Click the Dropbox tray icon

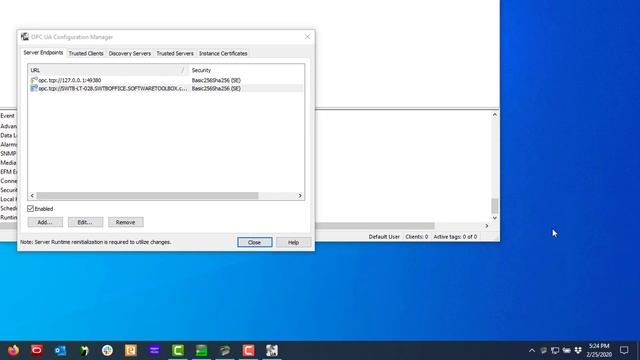click(x=578, y=350)
